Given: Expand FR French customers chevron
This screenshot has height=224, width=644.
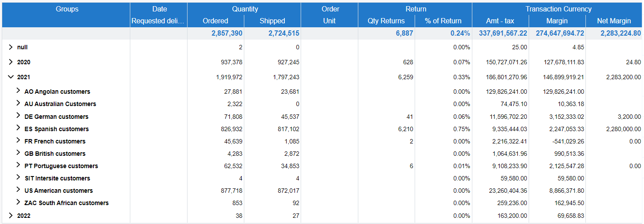Looking at the screenshot, I should click(18, 141).
